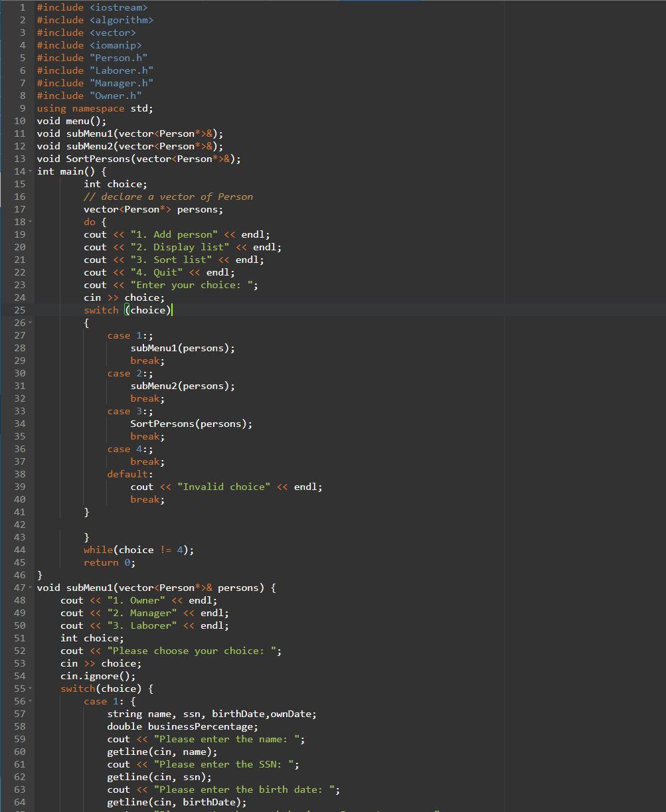Click the "return 0;" statement
Image resolution: width=666 pixels, height=812 pixels.
pos(110,562)
